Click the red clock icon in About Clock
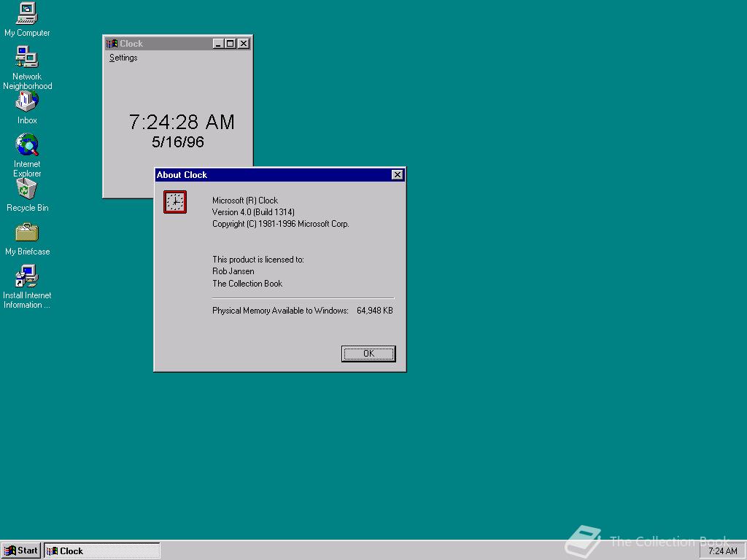The width and height of the screenshot is (747, 560). [175, 202]
